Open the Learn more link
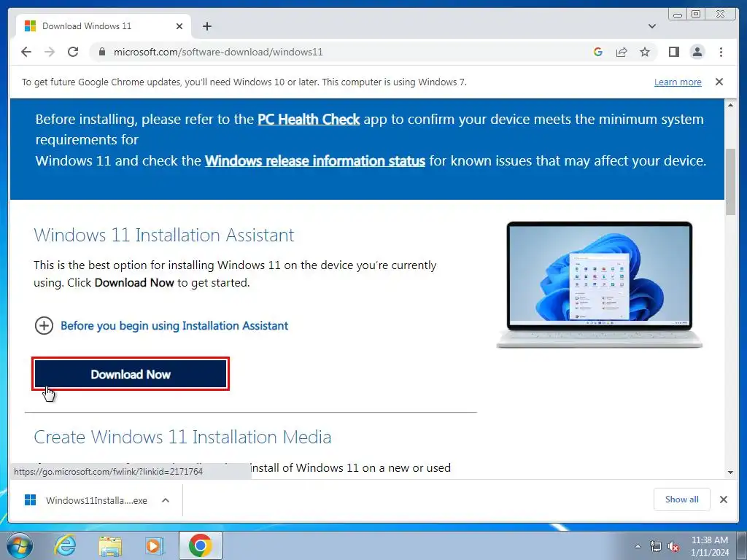This screenshot has height=560, width=747. (678, 82)
